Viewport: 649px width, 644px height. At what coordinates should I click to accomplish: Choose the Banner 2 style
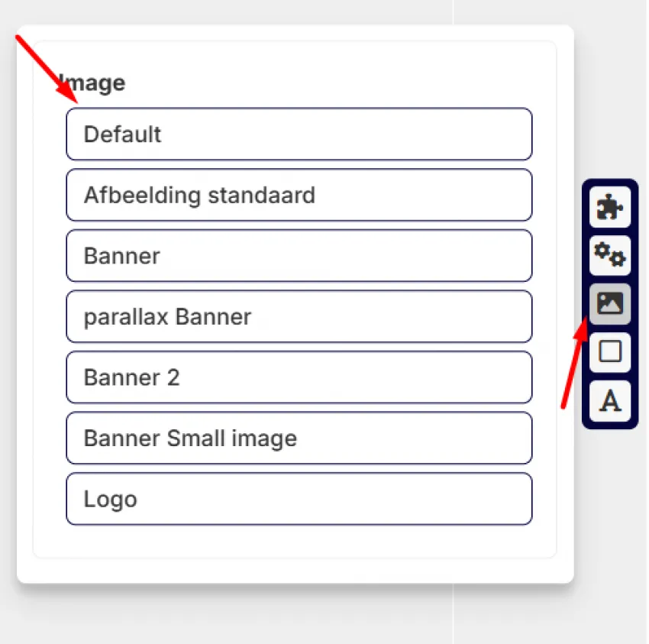tap(299, 377)
